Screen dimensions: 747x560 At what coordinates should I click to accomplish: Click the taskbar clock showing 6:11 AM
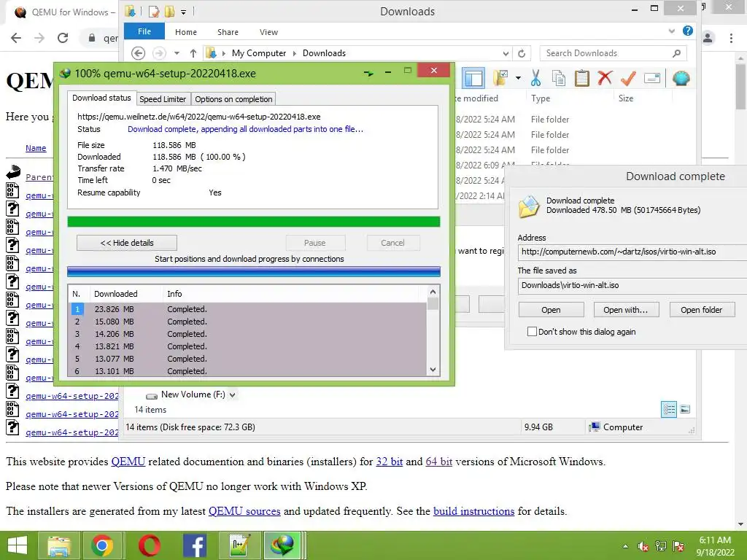click(715, 546)
